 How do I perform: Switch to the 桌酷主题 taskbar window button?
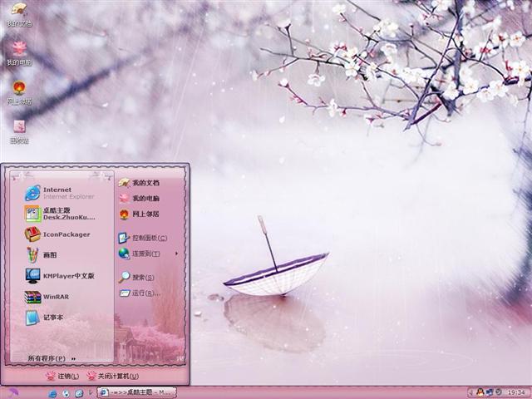coord(136,392)
